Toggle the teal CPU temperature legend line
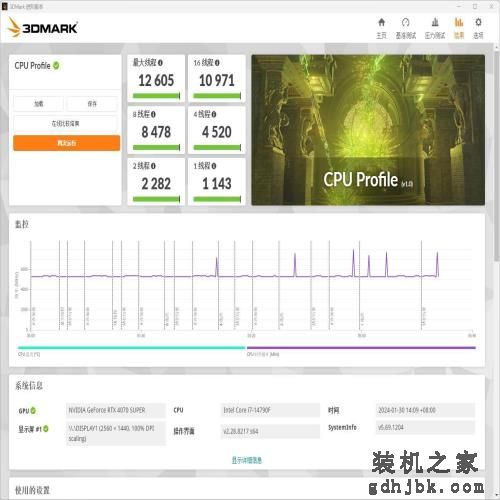Image resolution: width=500 pixels, height=500 pixels. [x=131, y=348]
